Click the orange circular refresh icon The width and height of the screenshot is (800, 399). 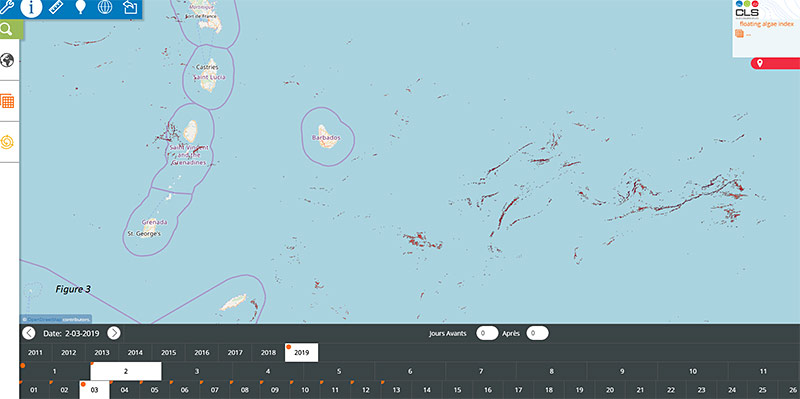click(x=7, y=142)
